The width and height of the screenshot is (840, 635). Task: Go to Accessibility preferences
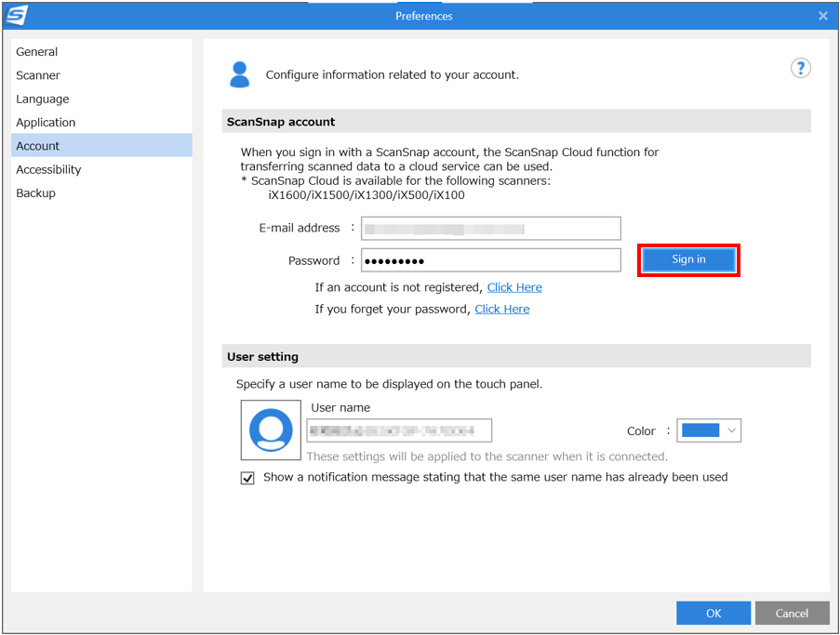(x=101, y=169)
